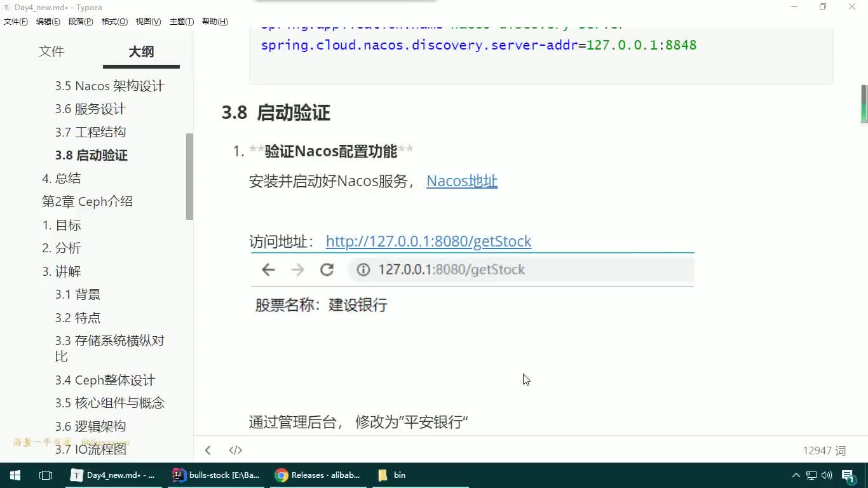Go to outline item 3.7 IO流程图

point(90,449)
